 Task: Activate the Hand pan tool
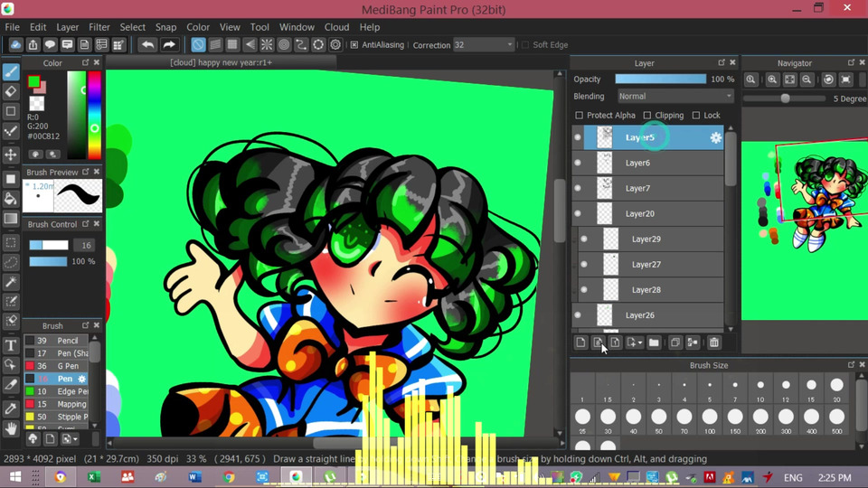point(12,429)
